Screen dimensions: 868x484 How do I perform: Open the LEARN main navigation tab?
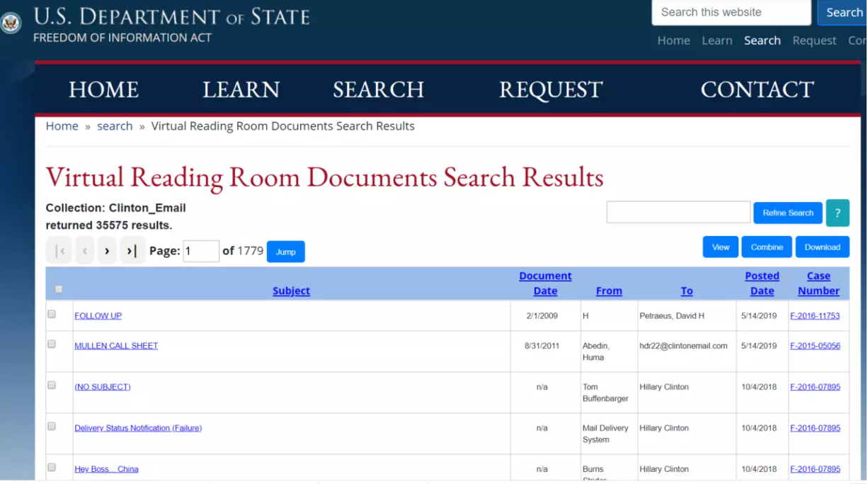tap(241, 89)
